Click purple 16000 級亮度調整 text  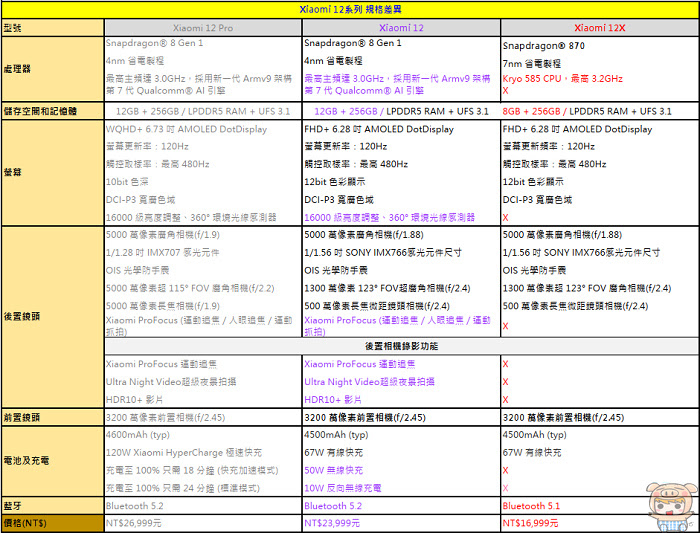[389, 217]
